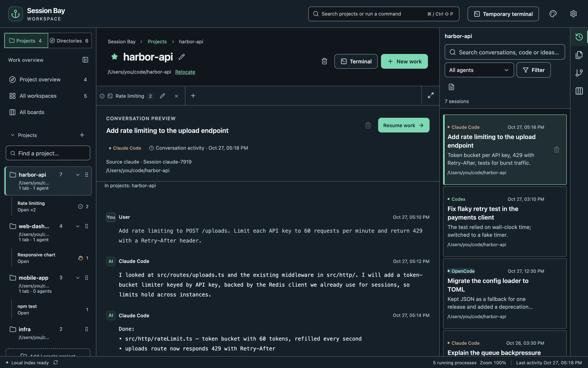Focus the Find a project field
Viewport: 588px width, 368px height.
[48, 153]
